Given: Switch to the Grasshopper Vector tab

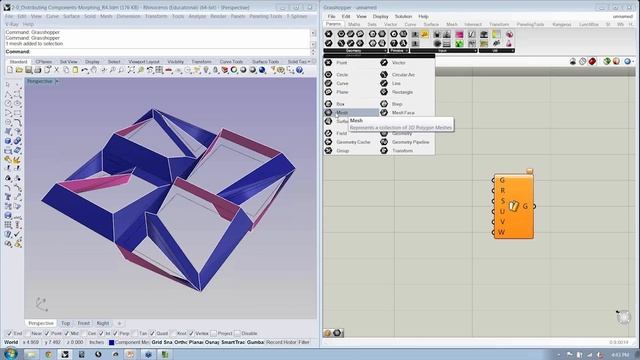Looking at the screenshot, I should 391,24.
